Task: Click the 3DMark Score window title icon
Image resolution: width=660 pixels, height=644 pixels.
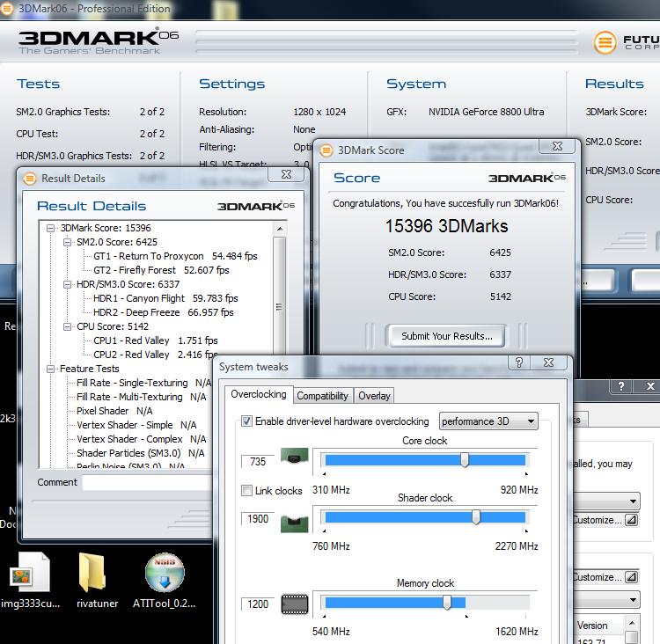Action: pos(326,150)
